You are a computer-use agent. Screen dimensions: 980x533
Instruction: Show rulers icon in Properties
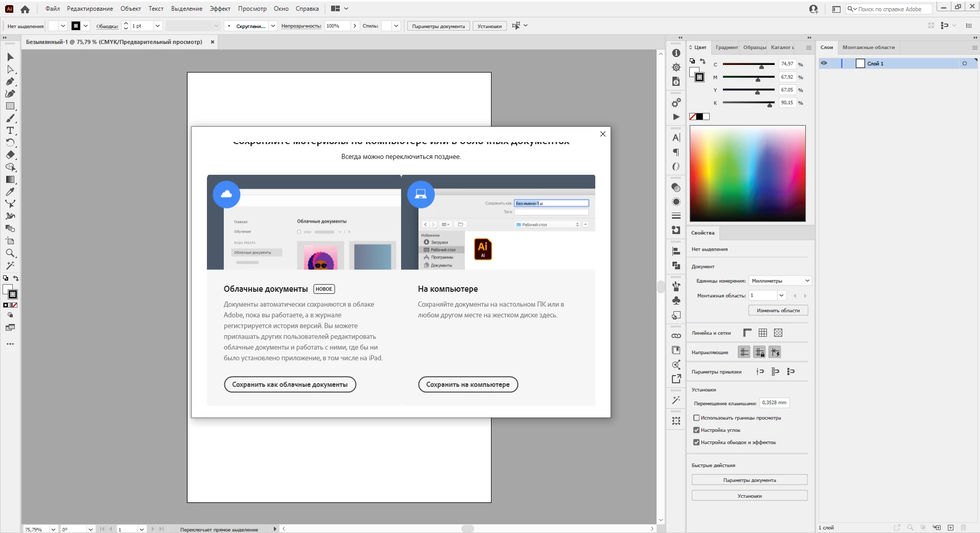click(x=747, y=333)
